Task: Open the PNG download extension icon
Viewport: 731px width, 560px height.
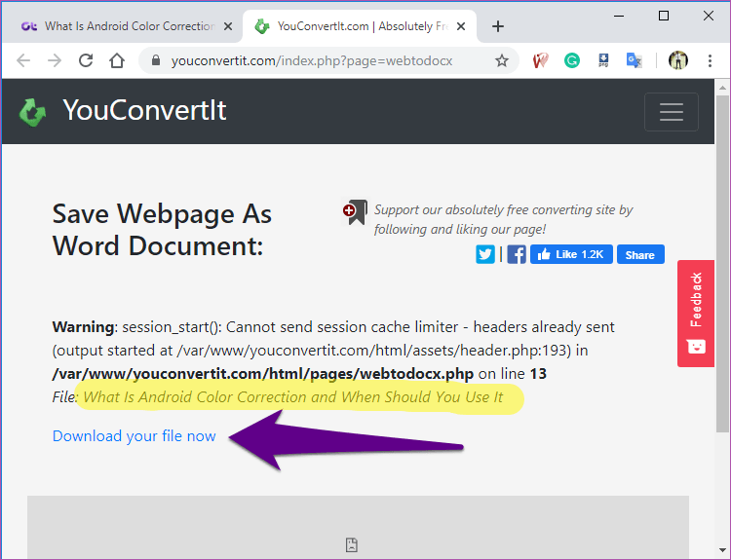Action: pos(603,60)
